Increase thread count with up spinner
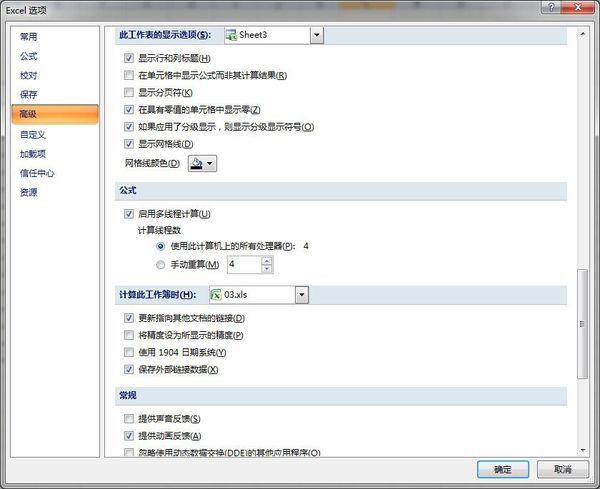The image size is (600, 489). tap(267, 261)
